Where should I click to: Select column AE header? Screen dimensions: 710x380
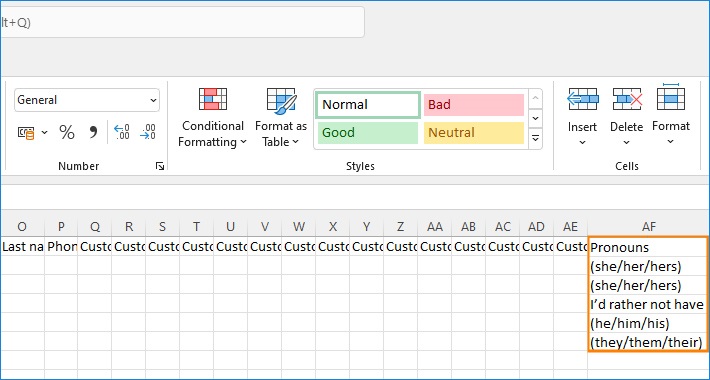(x=571, y=226)
